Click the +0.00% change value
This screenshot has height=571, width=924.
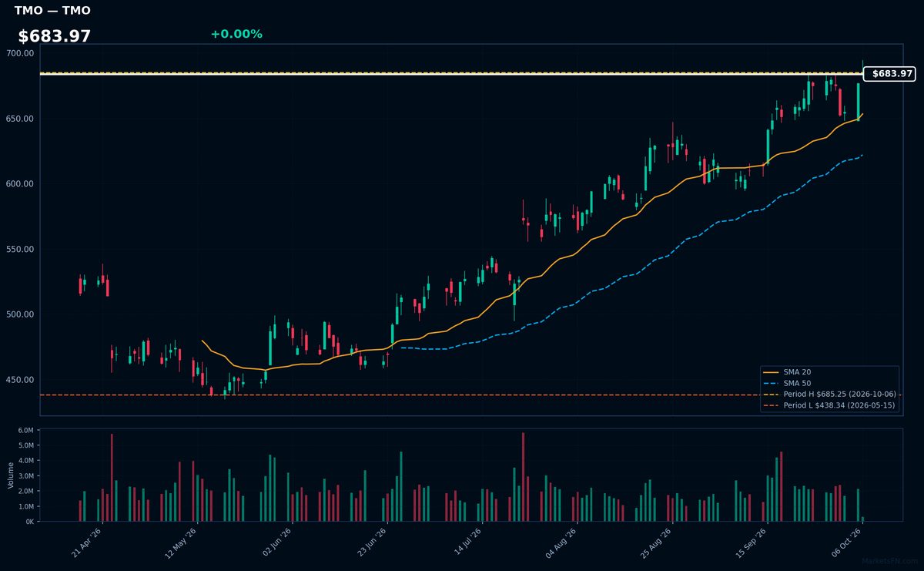click(x=236, y=34)
